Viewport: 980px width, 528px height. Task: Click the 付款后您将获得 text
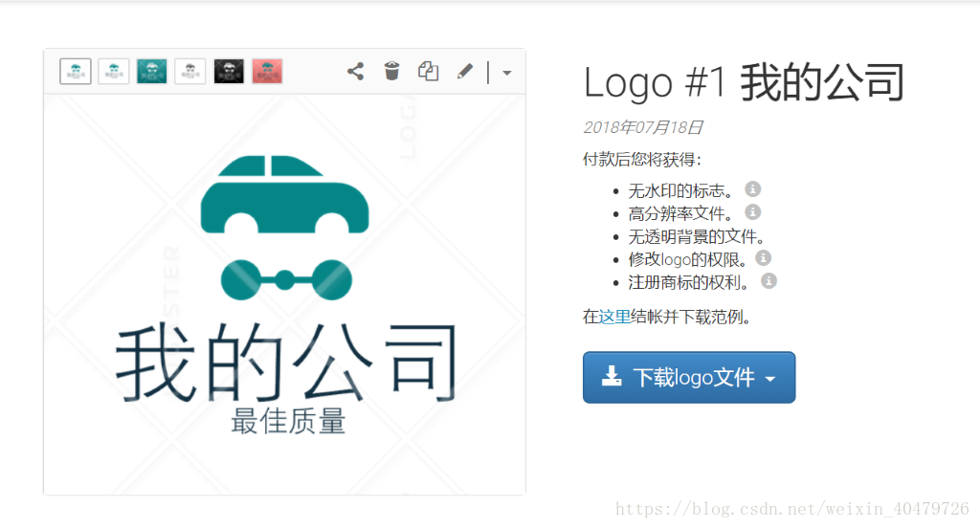point(642,160)
